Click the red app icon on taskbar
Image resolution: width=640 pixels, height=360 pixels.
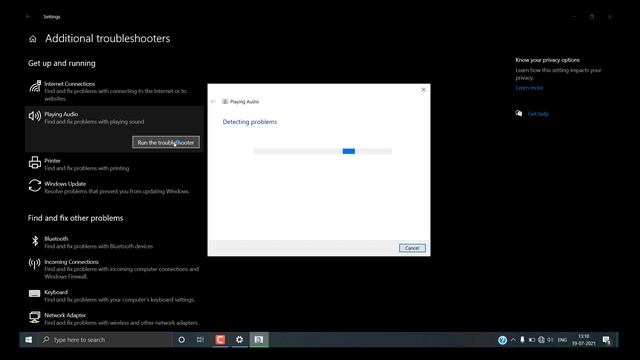[x=220, y=340]
